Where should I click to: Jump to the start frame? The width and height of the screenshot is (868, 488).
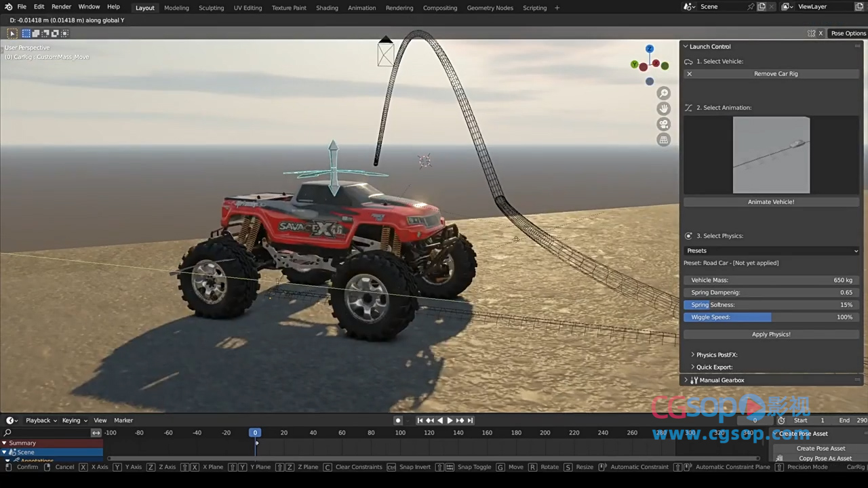point(420,420)
